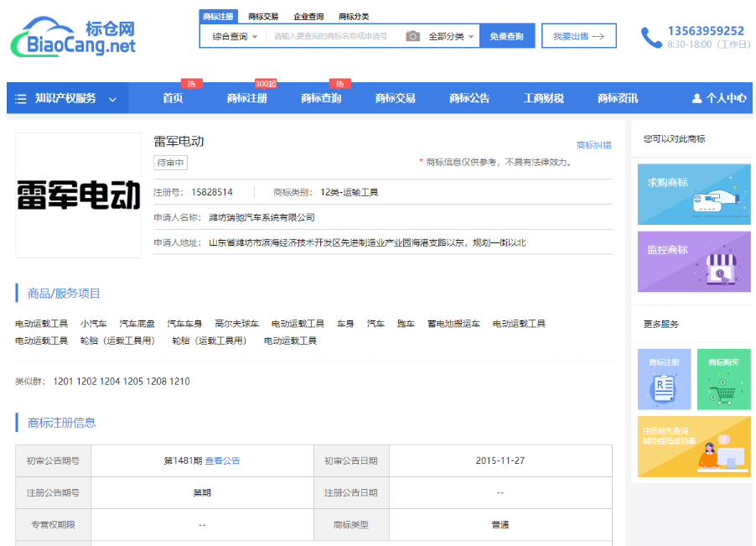Open the 全部分类 category dropdown
Viewport: 756px width, 546px height.
pos(451,36)
